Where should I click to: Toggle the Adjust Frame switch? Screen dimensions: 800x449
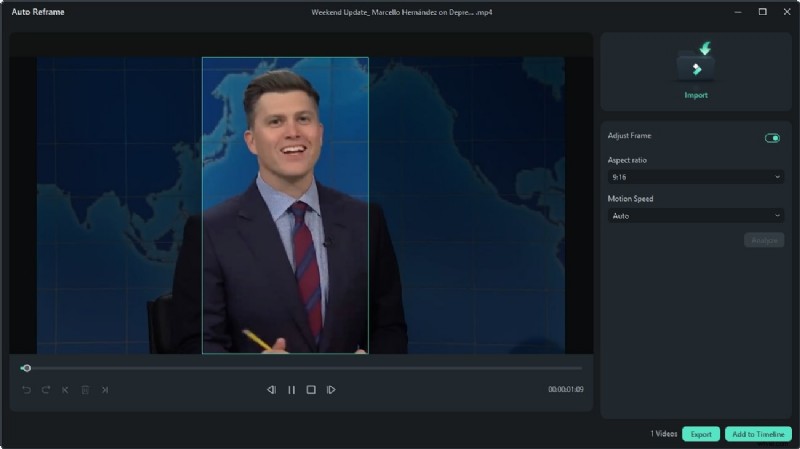click(772, 138)
